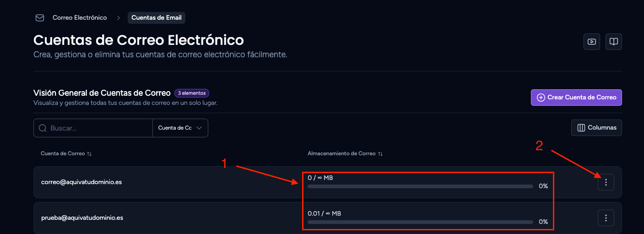Open options menu for correo@aquivatudominio.es

tap(606, 182)
